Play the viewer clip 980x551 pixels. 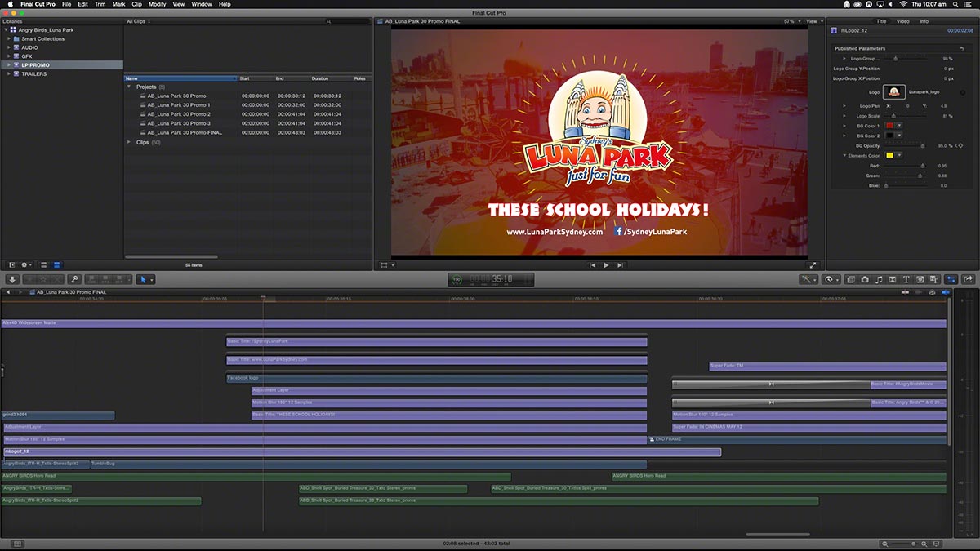click(606, 265)
